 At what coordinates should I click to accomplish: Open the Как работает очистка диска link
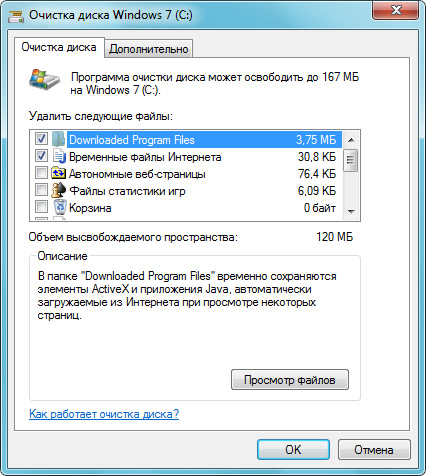click(x=104, y=414)
